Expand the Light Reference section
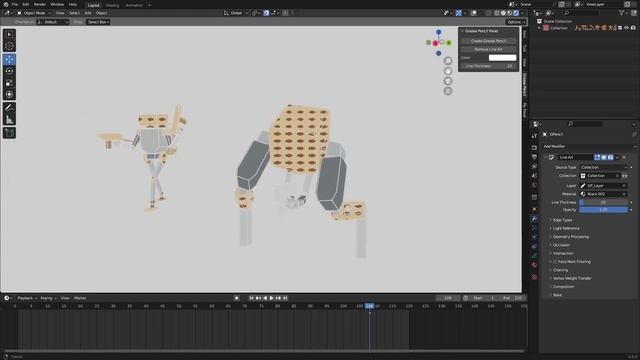640x360 pixels. (x=566, y=229)
